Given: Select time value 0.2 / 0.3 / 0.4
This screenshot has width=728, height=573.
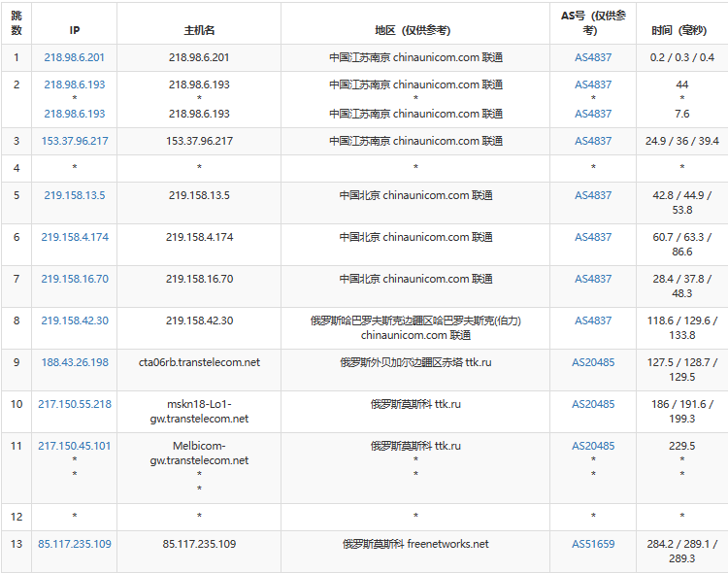Looking at the screenshot, I should coord(682,57).
